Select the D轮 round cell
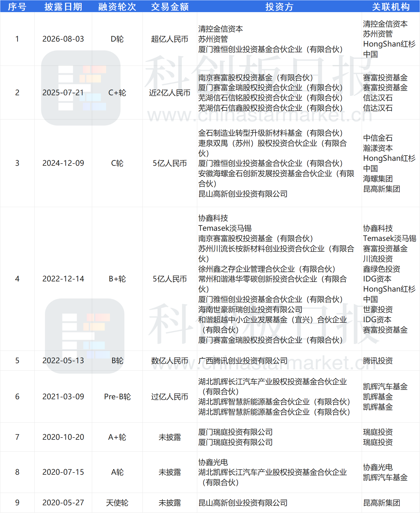Viewport: 420px width, 513px height. (117, 39)
